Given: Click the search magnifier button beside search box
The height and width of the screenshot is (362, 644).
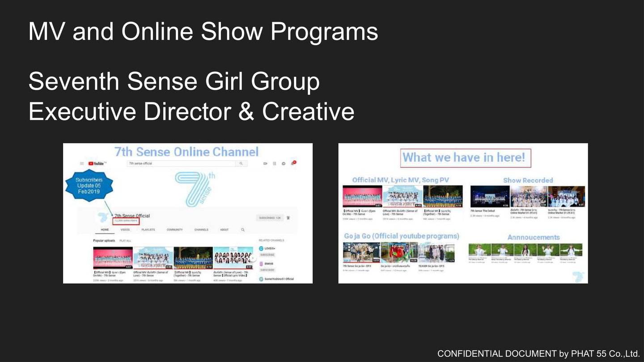Looking at the screenshot, I should pos(241,164).
